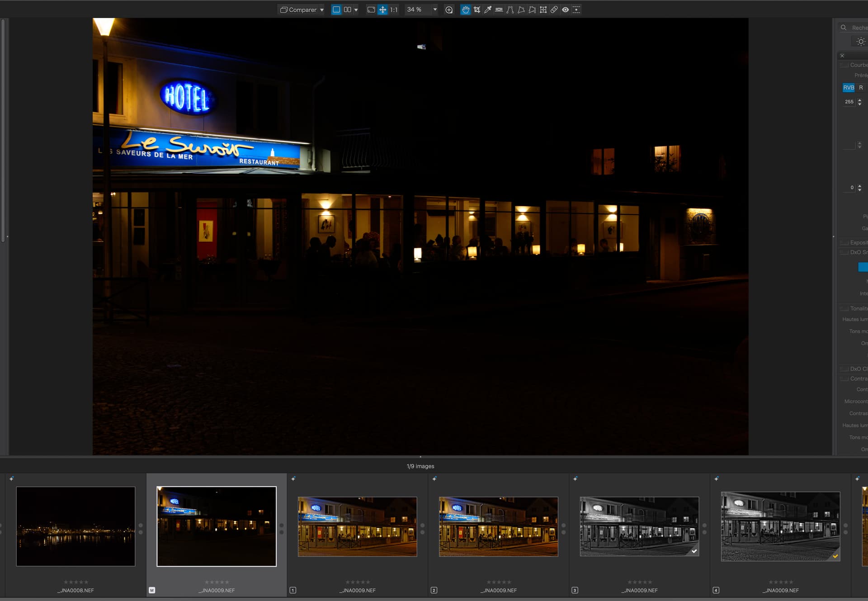Select the RVB curve channel tab
868x601 pixels.
point(849,88)
